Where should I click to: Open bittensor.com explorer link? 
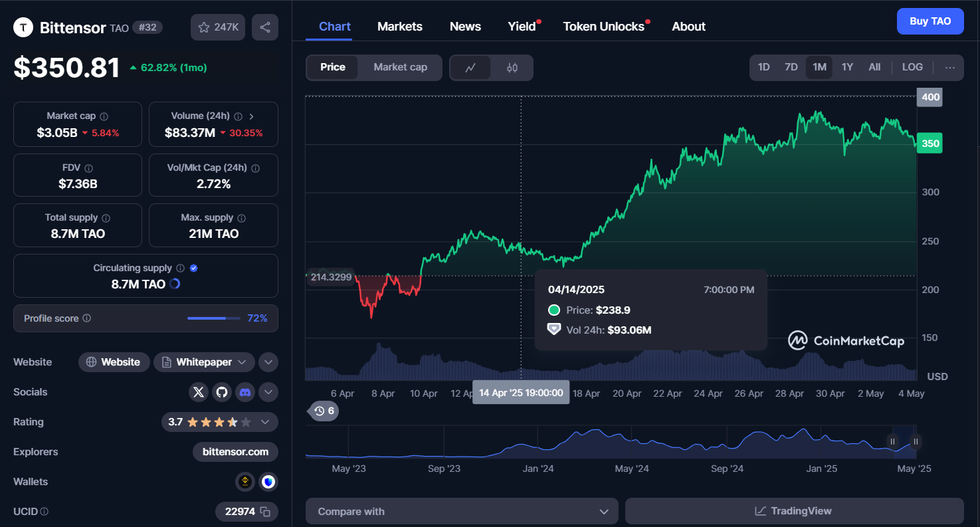pos(236,452)
